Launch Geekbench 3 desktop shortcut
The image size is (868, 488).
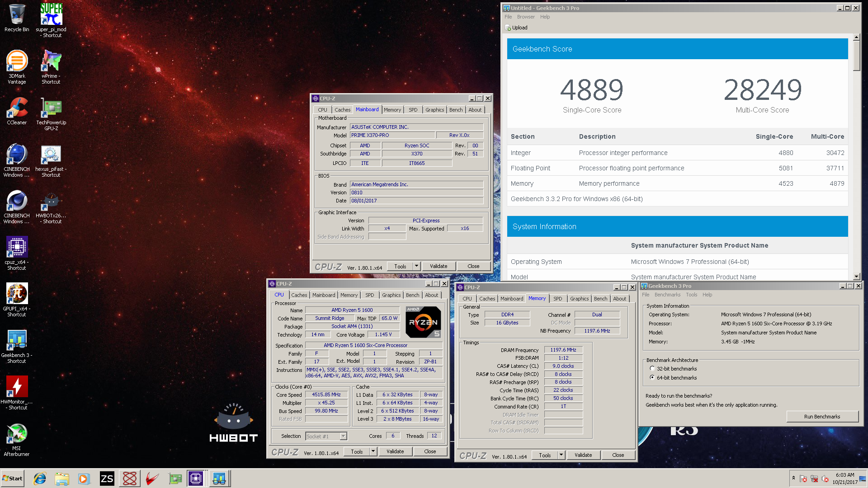pos(17,346)
